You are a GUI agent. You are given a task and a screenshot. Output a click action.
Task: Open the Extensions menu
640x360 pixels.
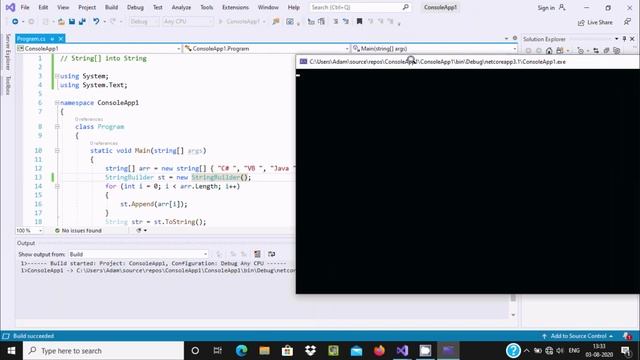pos(236,7)
